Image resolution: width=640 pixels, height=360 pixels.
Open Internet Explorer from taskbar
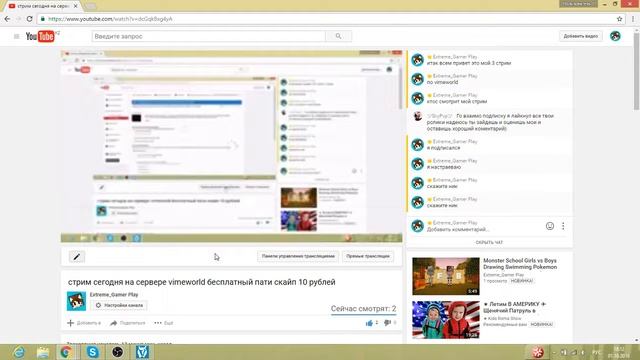[18, 352]
